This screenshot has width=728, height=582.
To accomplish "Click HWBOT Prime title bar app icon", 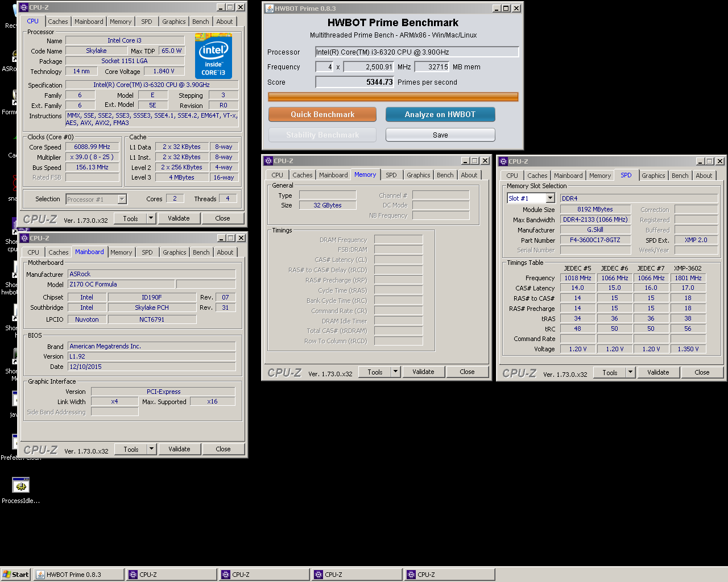I will [270, 8].
